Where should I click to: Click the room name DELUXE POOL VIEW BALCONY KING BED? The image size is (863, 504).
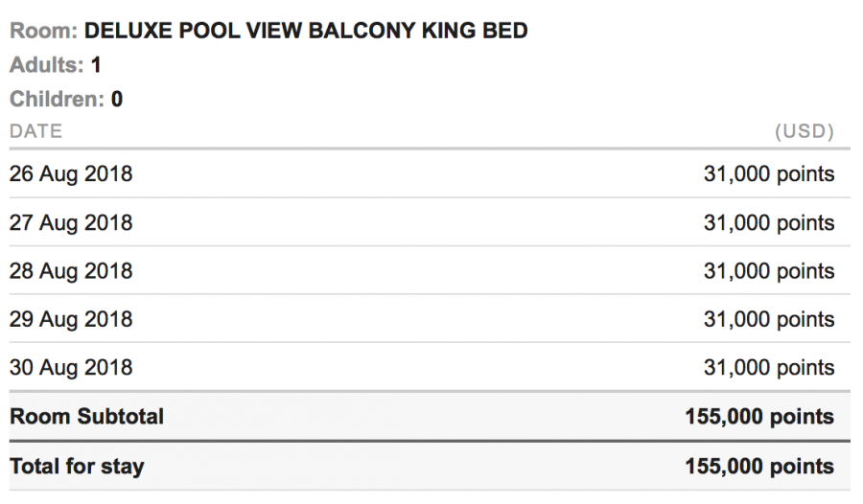(306, 31)
